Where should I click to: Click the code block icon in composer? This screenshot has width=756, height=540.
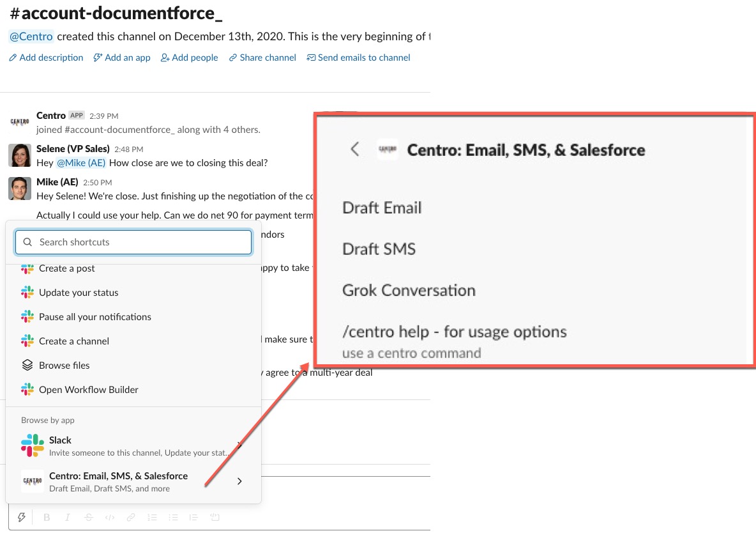(215, 518)
